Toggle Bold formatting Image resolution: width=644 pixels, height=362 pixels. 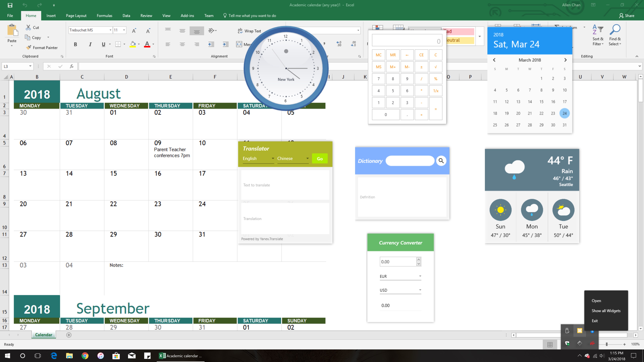point(75,44)
